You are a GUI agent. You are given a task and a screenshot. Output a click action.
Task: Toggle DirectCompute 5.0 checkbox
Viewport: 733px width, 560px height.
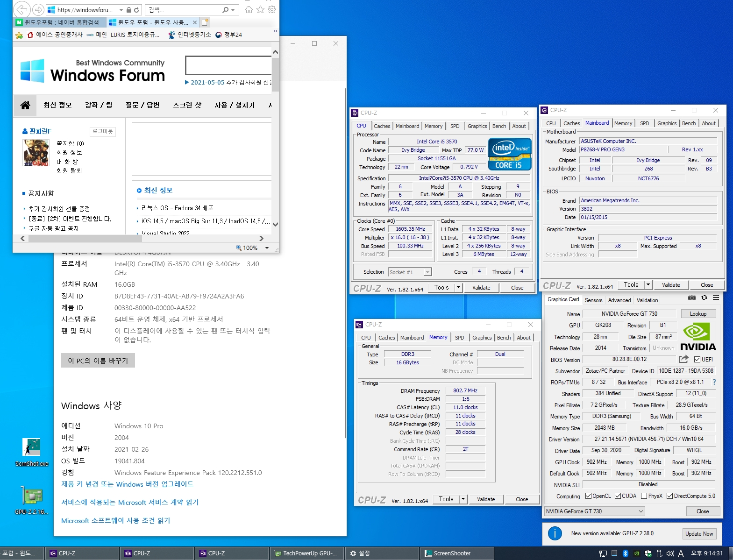670,496
